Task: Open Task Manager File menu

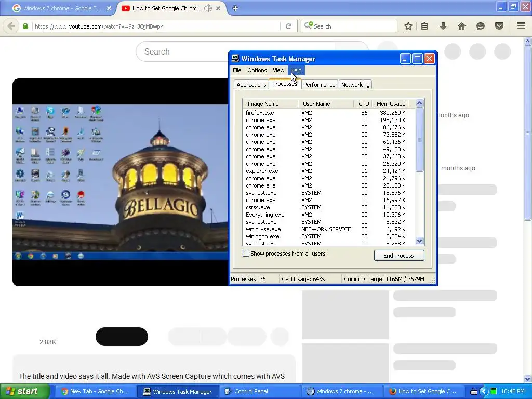Action: click(237, 70)
